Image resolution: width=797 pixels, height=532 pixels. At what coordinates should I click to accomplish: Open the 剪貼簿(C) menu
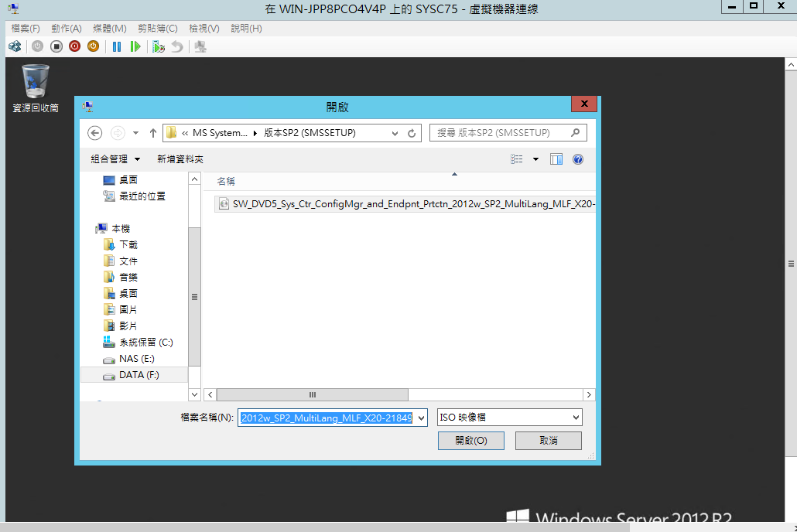[158, 29]
